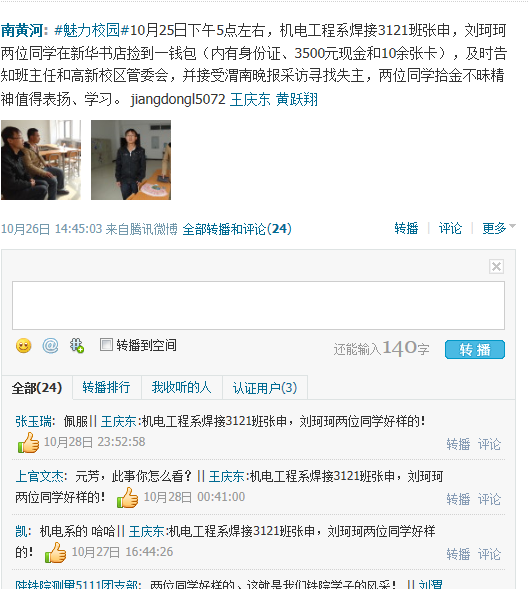The height and width of the screenshot is (589, 528).
Task: Focus the repost text input box
Action: (258, 305)
